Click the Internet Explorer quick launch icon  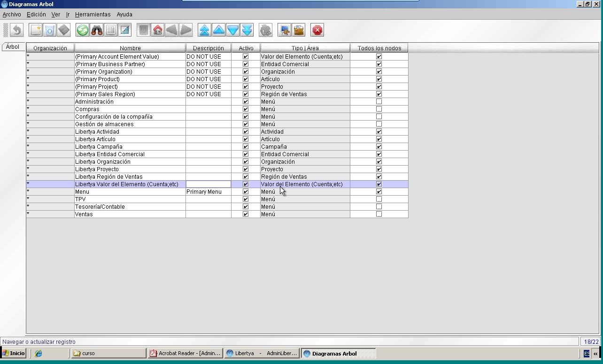tap(39, 354)
